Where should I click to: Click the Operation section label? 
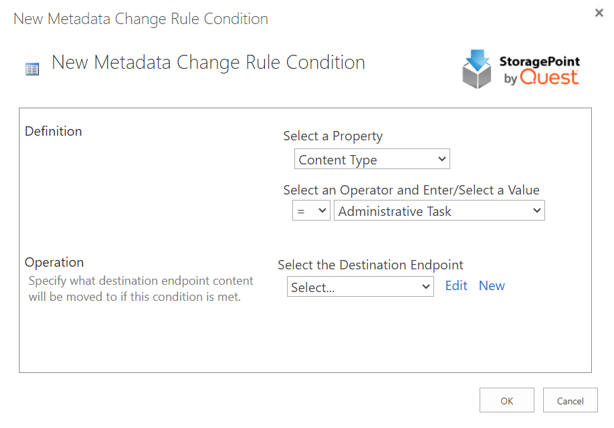[54, 263]
